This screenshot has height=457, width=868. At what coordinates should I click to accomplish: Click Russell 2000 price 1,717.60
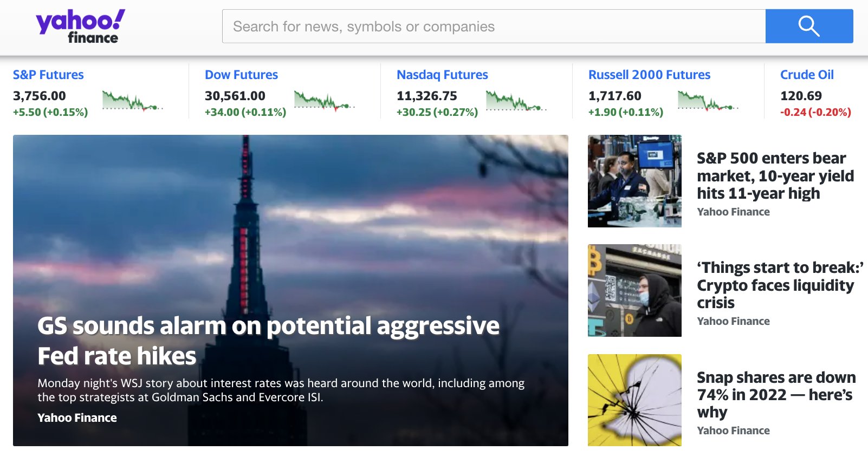615,96
